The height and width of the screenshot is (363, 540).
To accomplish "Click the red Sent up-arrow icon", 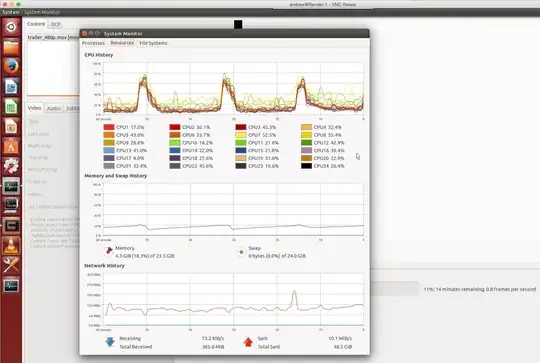I will coord(248,342).
